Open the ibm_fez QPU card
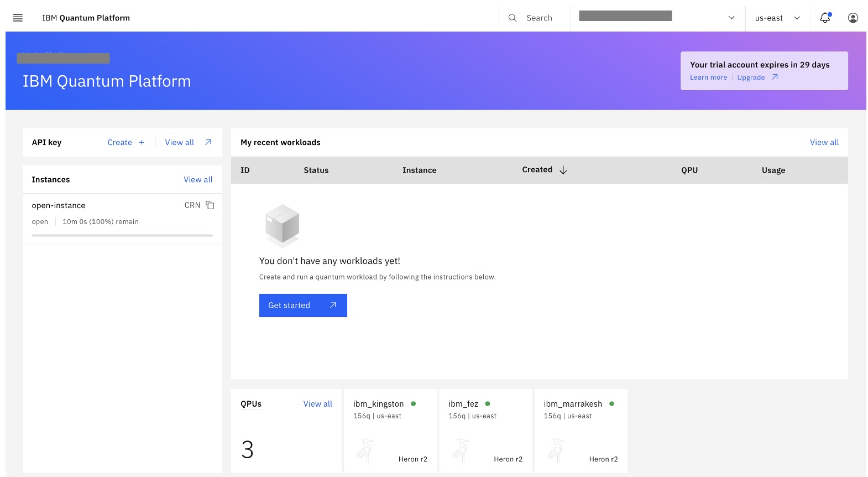 485,431
